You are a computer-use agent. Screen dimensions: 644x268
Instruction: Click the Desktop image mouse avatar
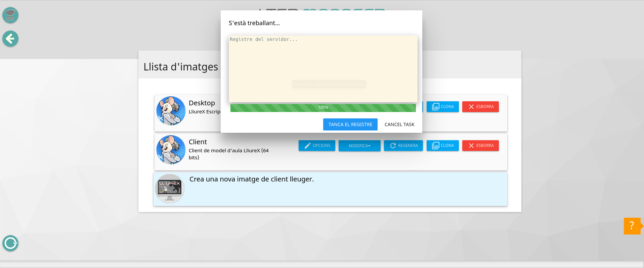pyautogui.click(x=171, y=111)
